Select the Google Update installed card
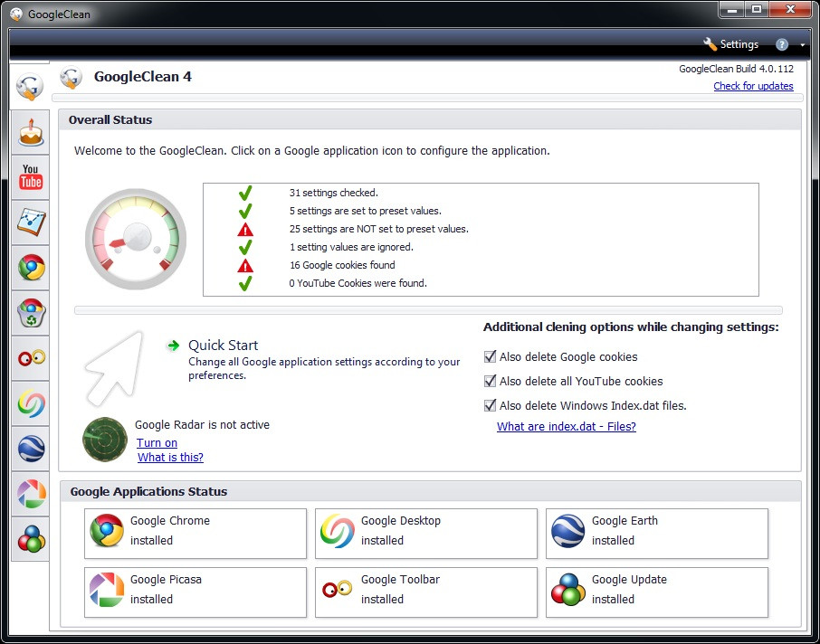 tap(657, 592)
